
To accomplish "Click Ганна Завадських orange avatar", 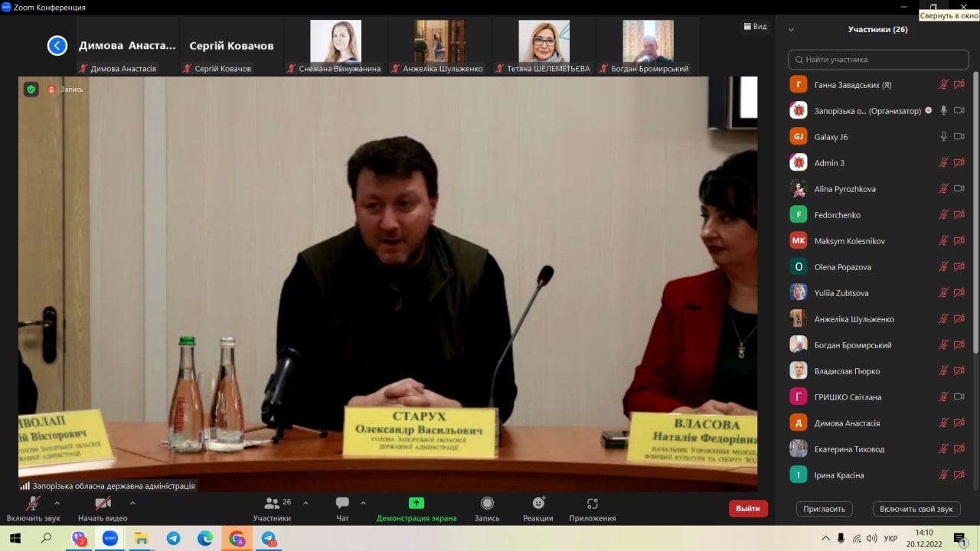I will (799, 85).
